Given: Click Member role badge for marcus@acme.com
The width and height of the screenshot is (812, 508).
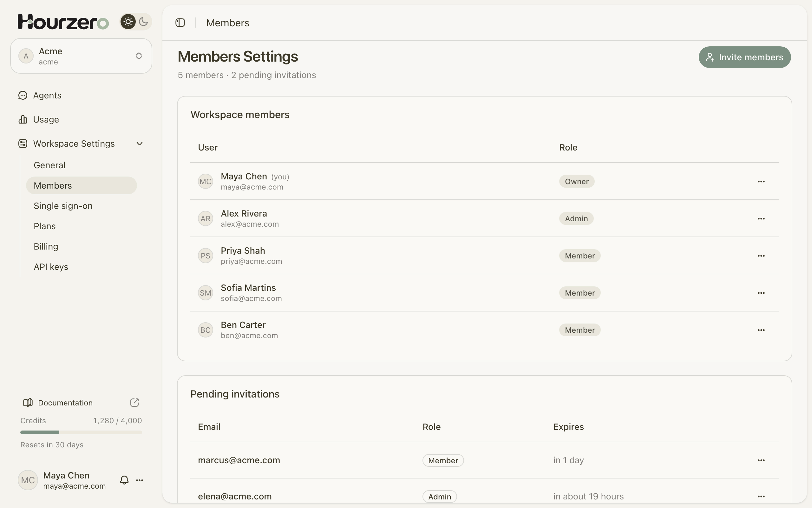Looking at the screenshot, I should pyautogui.click(x=443, y=460).
